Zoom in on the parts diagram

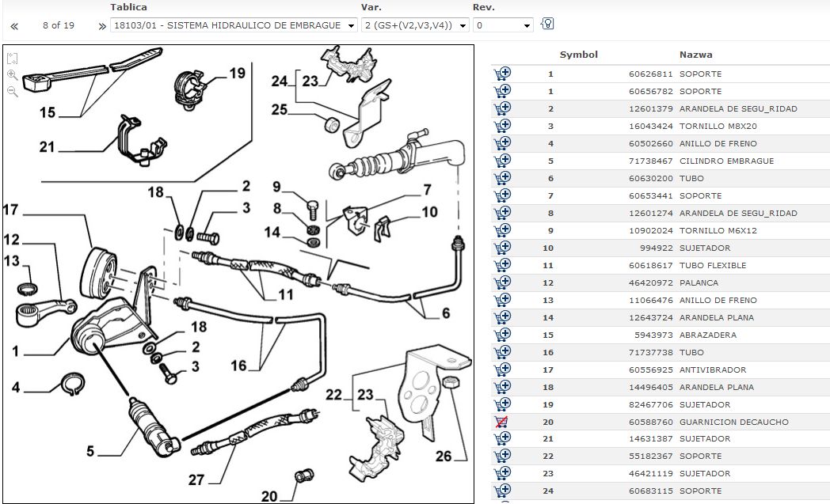[x=13, y=75]
